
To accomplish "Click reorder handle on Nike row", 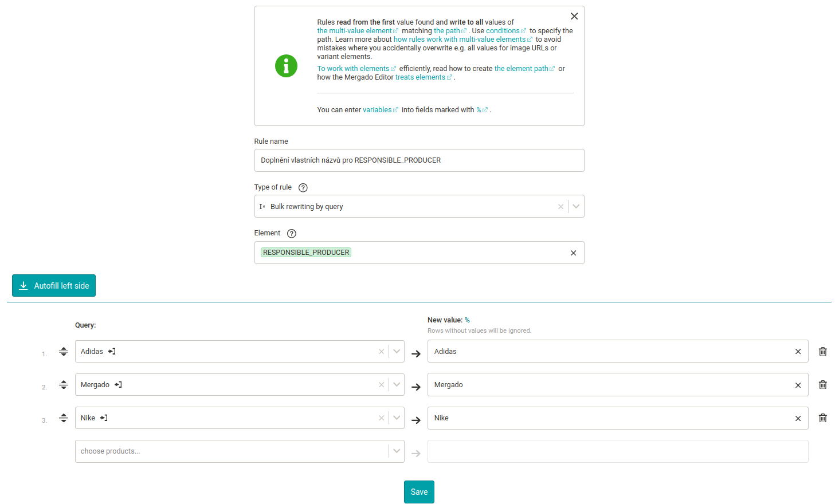I will coord(64,418).
